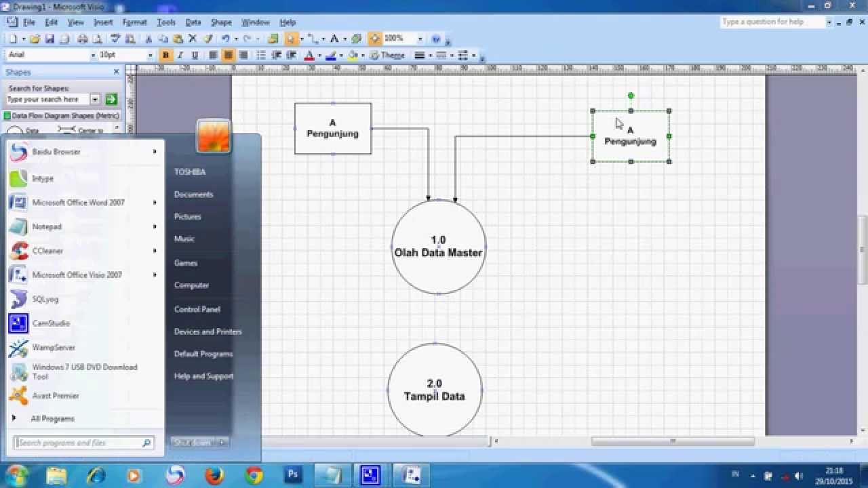
Task: Open Google Chrome from the taskbar
Action: pyautogui.click(x=254, y=475)
